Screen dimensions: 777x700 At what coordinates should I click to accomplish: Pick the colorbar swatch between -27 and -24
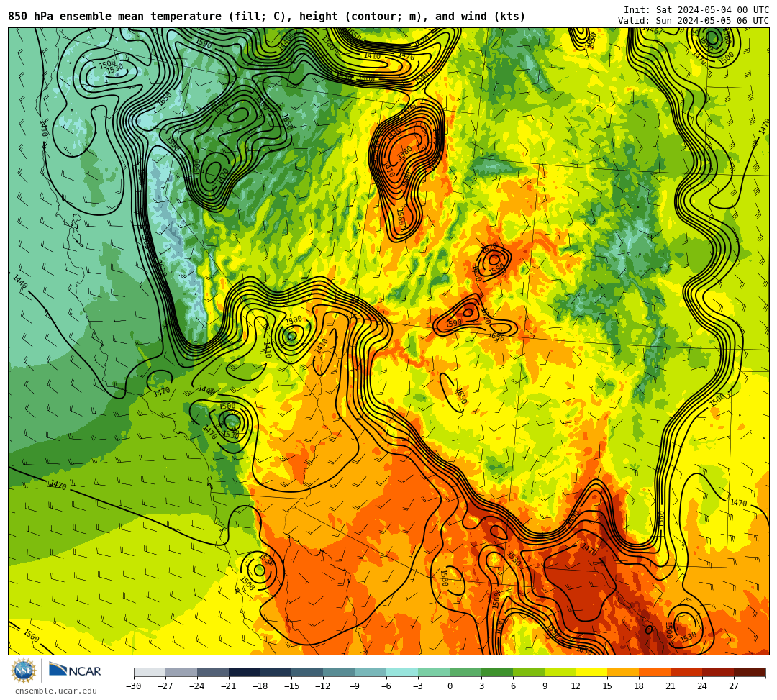click(x=181, y=672)
